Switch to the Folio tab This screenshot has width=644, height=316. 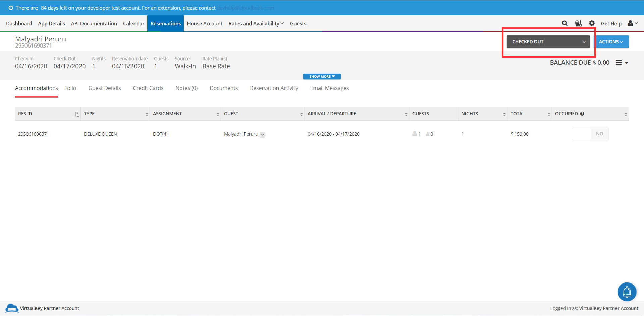pos(70,88)
